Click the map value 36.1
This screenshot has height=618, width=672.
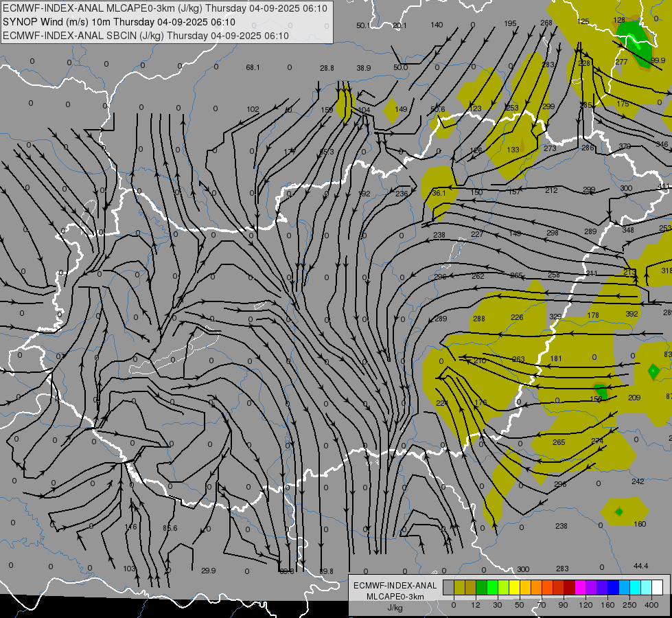(x=439, y=193)
